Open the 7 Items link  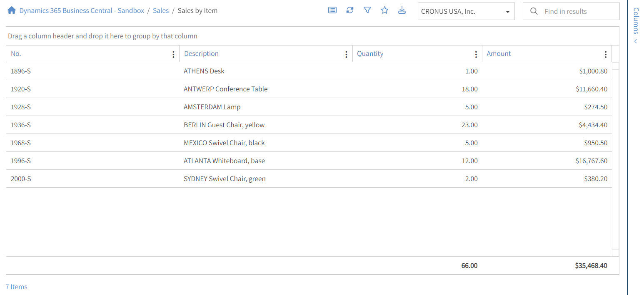coord(16,287)
